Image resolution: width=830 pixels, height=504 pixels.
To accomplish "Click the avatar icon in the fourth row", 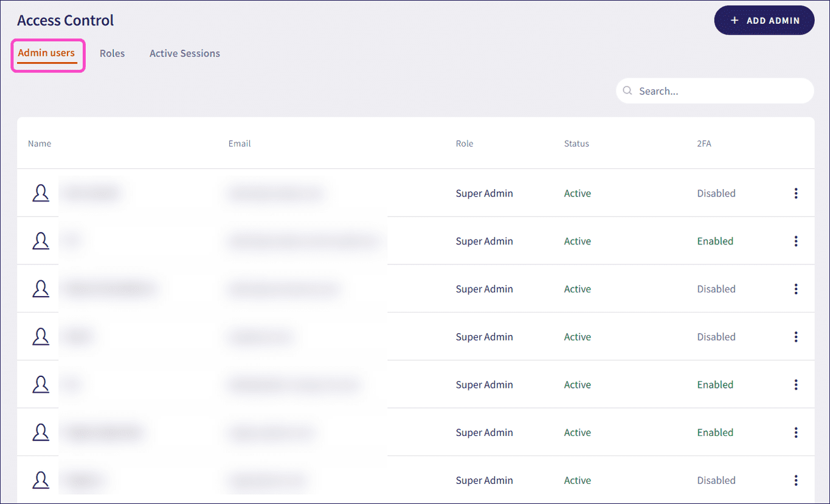I will pos(40,336).
